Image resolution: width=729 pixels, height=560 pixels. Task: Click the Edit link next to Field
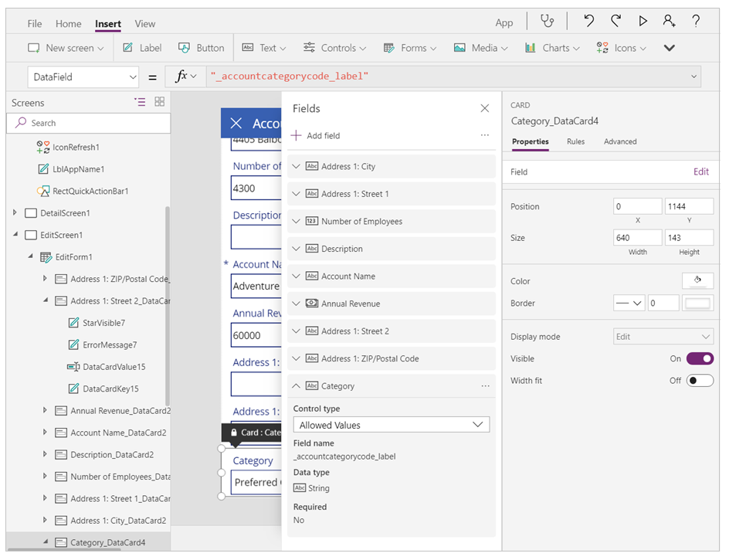pos(700,172)
